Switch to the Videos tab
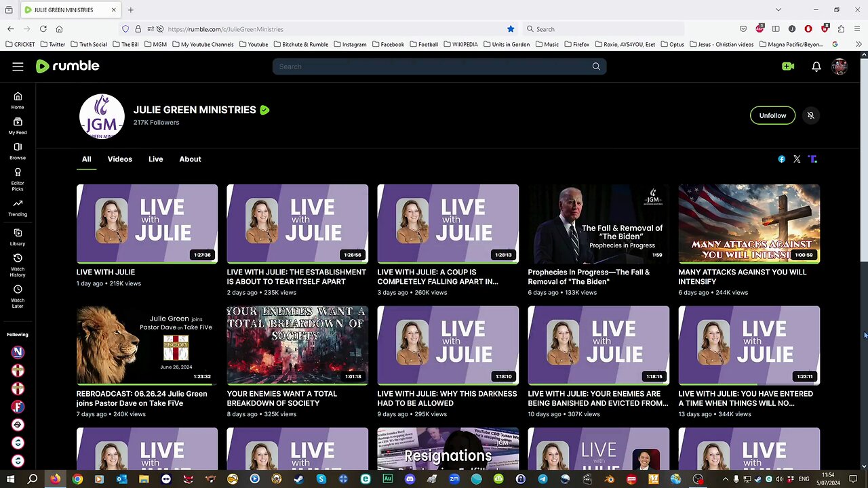This screenshot has height=488, width=868. click(120, 159)
